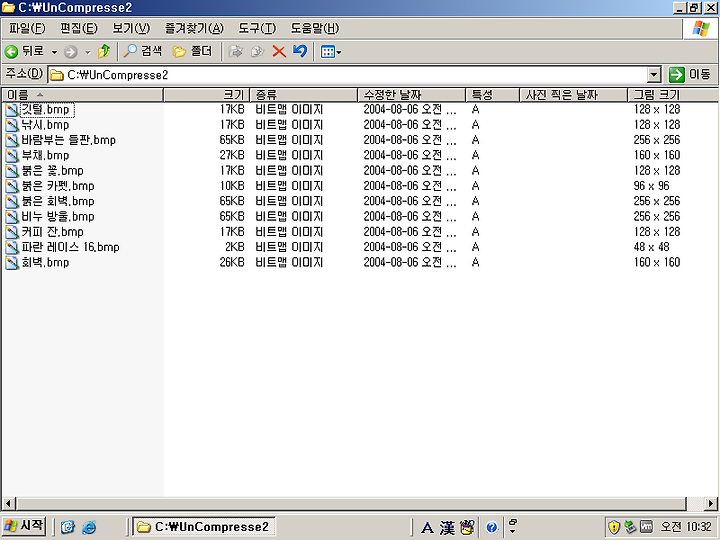Open the 파일(F) menu
This screenshot has width=720, height=540.
pyautogui.click(x=27, y=28)
